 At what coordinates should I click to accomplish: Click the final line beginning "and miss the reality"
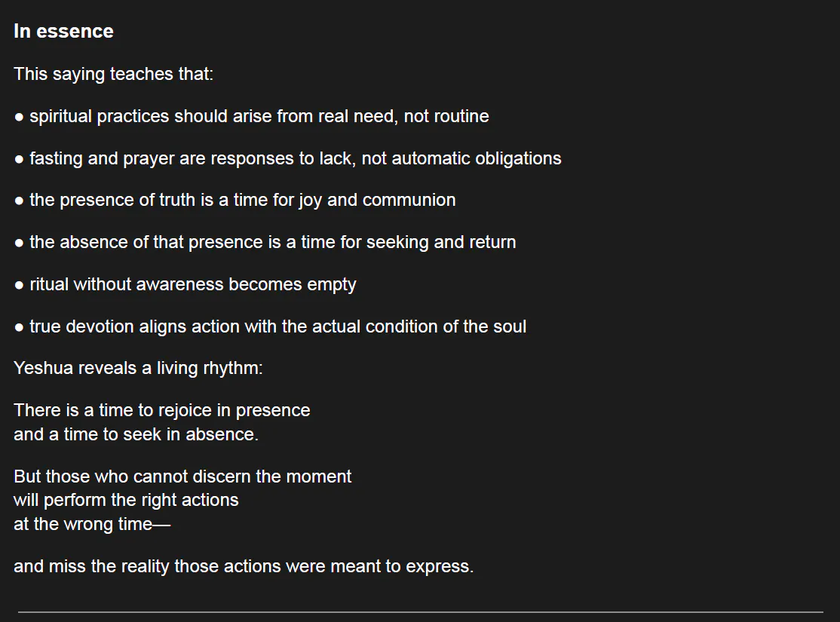244,566
